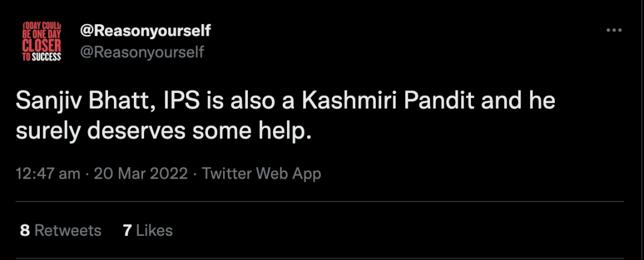This screenshot has width=644, height=260.
Task: Click the number 8 before Retweets
Action: [x=25, y=230]
